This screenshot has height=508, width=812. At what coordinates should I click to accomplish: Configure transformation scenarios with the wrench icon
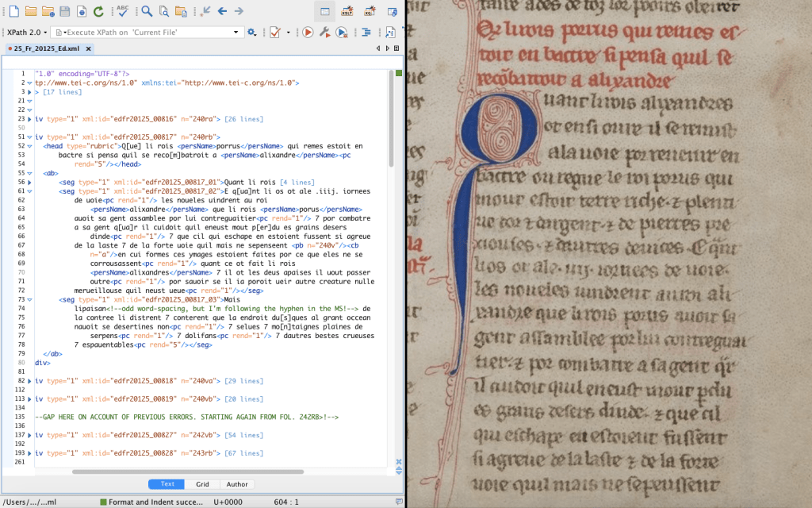tap(324, 33)
